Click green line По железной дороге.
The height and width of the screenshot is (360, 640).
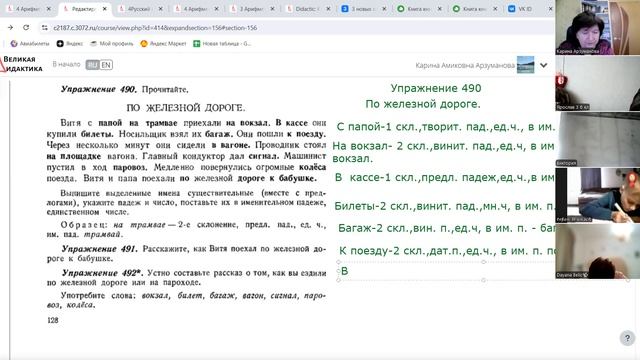(x=423, y=104)
